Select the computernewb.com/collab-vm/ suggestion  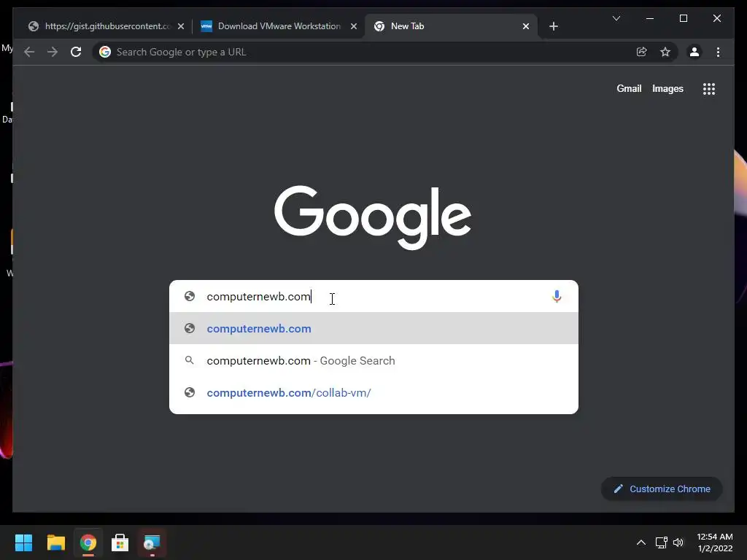pos(373,393)
